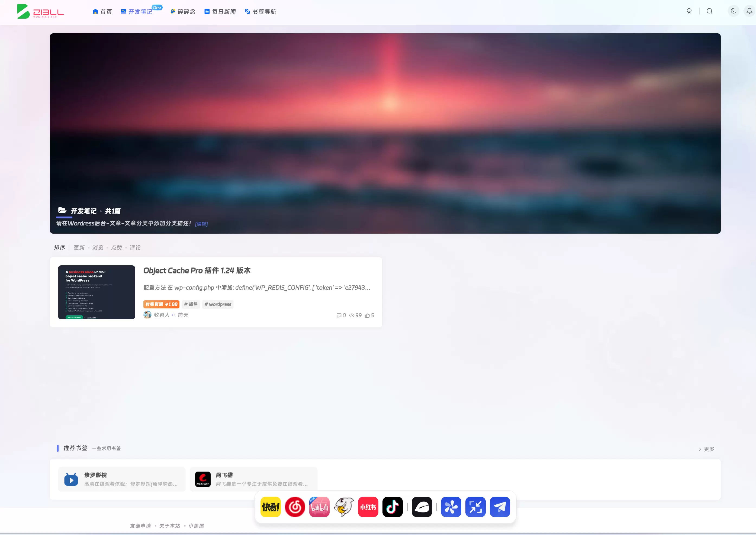Open the 书签导航 nav item
Image resolution: width=756 pixels, height=535 pixels.
(x=260, y=12)
